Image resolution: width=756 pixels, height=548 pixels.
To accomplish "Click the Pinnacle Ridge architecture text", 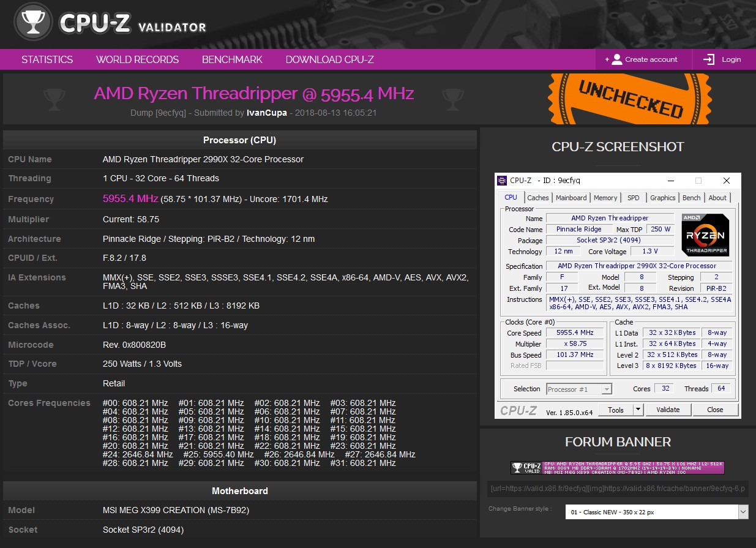I will click(x=209, y=239).
